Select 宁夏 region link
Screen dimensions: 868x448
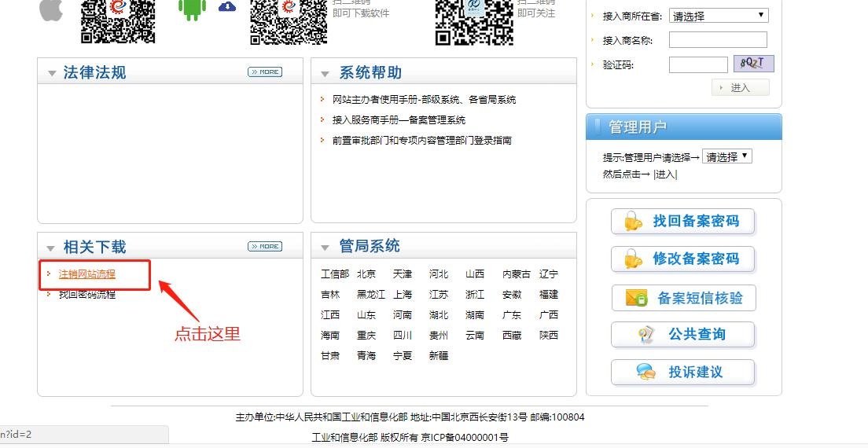(x=403, y=355)
